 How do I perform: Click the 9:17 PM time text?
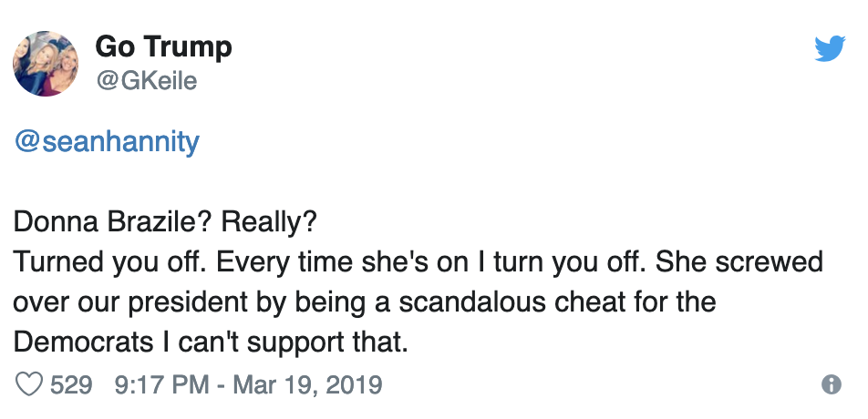(x=161, y=384)
